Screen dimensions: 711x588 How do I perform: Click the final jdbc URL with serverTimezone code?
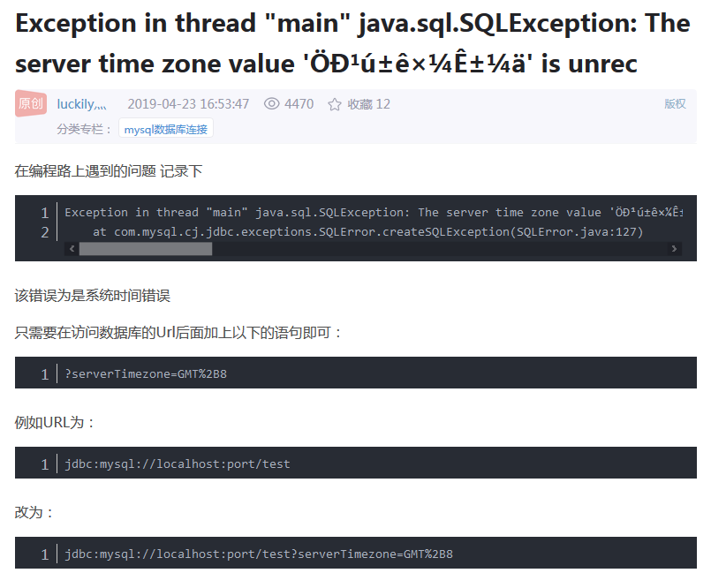coord(259,554)
